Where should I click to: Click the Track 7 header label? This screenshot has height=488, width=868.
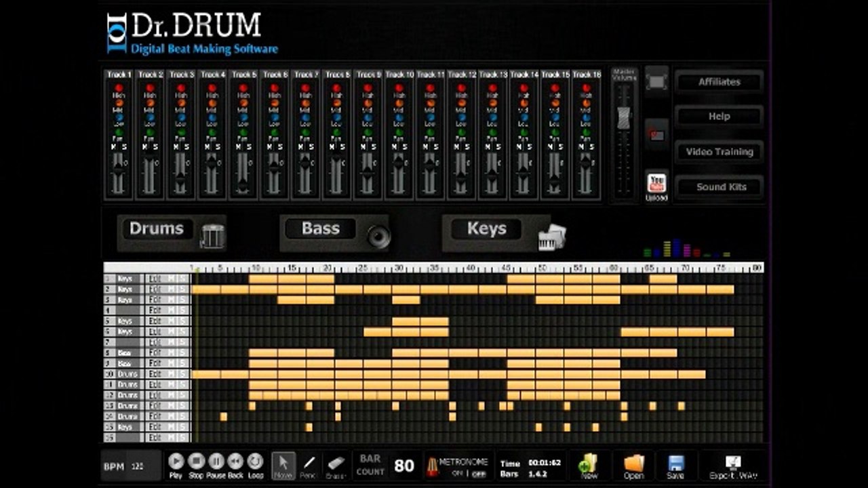306,74
